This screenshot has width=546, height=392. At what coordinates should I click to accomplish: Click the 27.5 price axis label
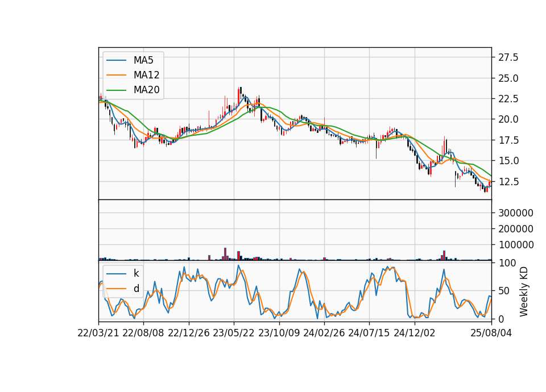pyautogui.click(x=508, y=57)
